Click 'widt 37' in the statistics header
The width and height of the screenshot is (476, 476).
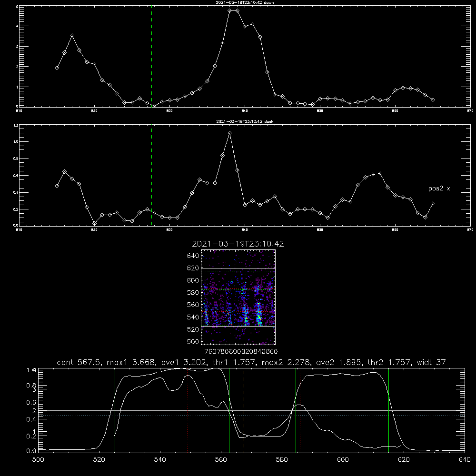tap(431, 362)
